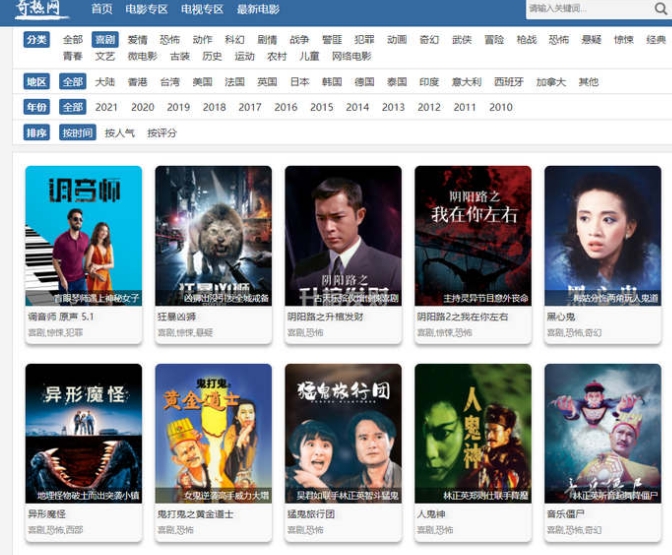Image resolution: width=672 pixels, height=555 pixels.
Task: Click the 年份 row label
Action: point(37,107)
